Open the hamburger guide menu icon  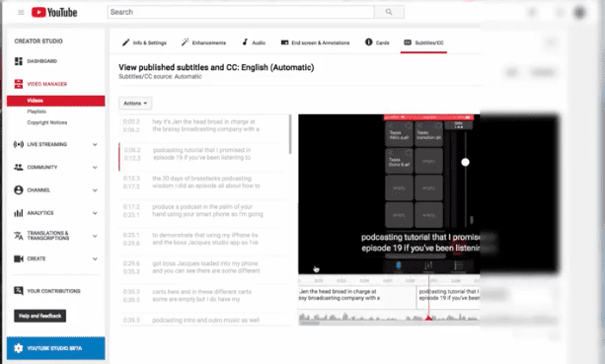pos(21,13)
